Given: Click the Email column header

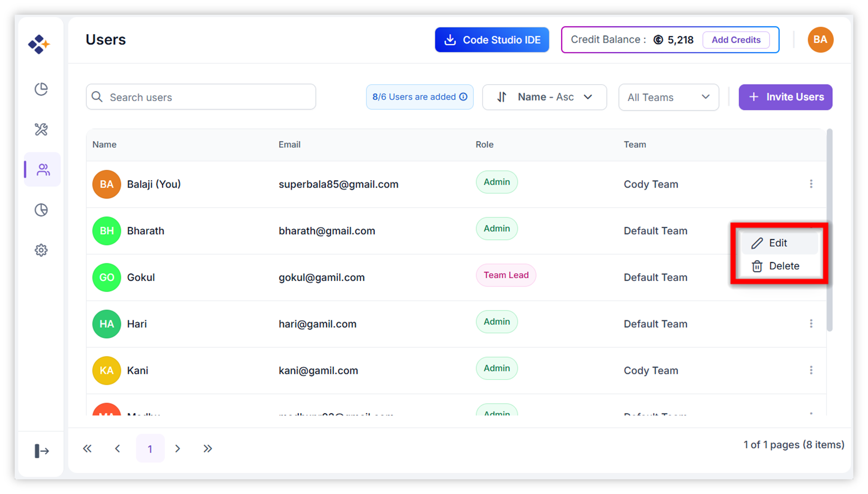Looking at the screenshot, I should (x=289, y=144).
